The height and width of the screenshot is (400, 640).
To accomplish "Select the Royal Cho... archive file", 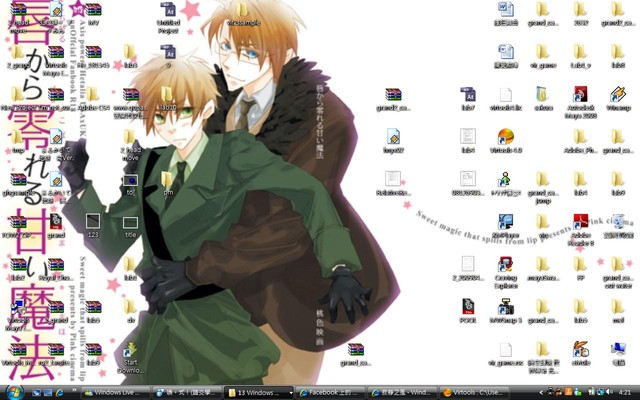I will pos(56,269).
